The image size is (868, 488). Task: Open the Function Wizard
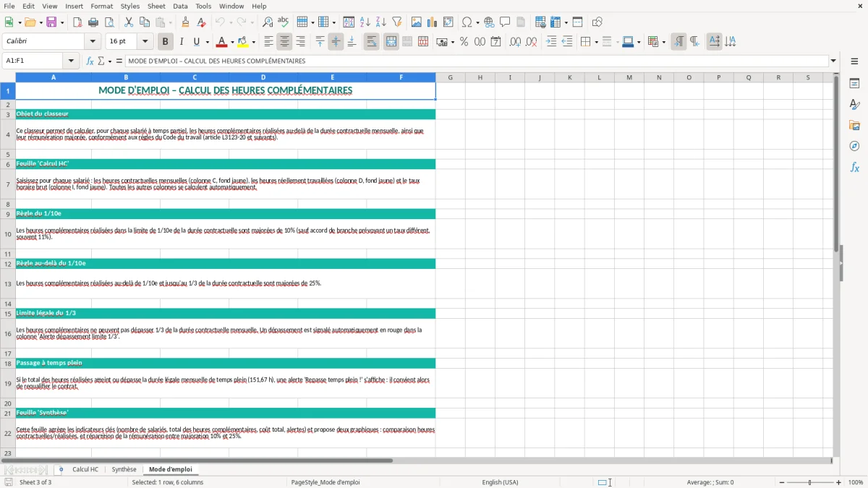(90, 61)
